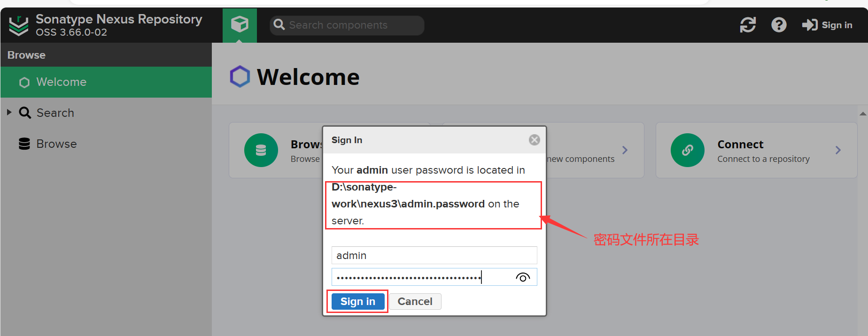This screenshot has height=336, width=868.
Task: Open the Browse cube icon in header
Action: [x=240, y=24]
